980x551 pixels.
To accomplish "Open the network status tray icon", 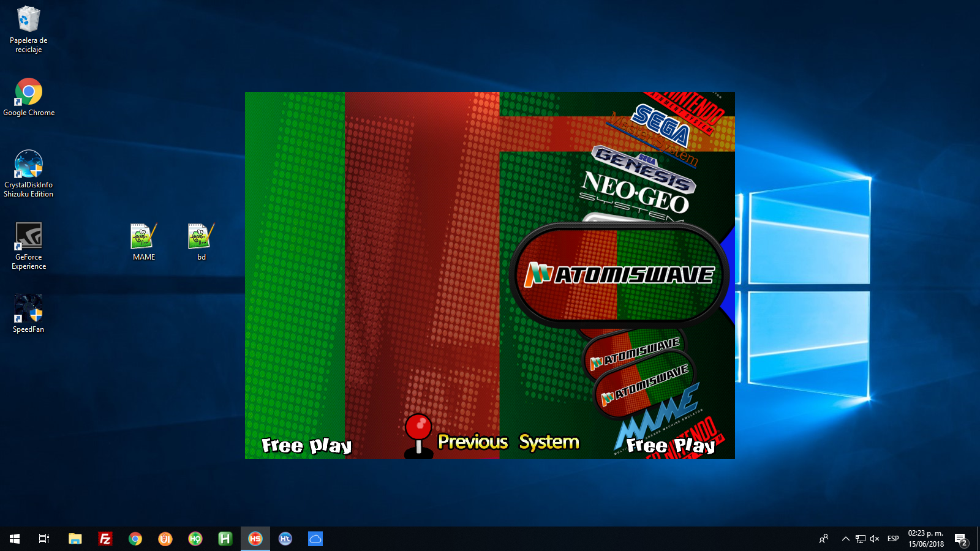I will [x=860, y=539].
